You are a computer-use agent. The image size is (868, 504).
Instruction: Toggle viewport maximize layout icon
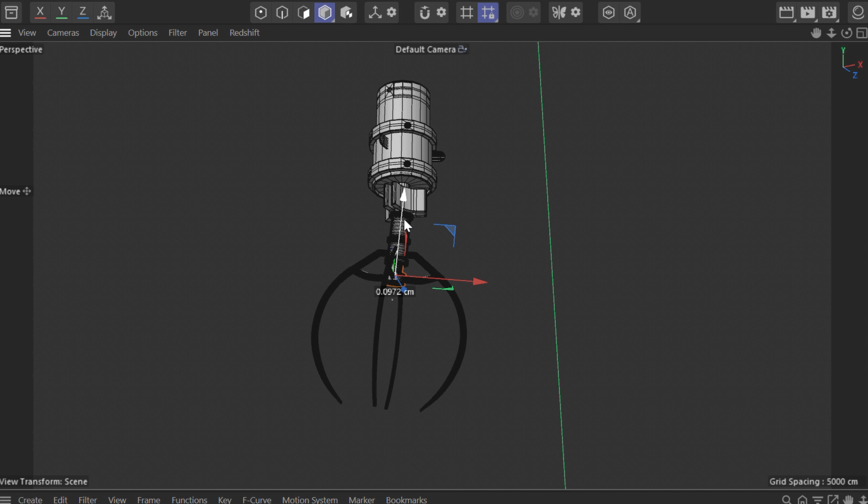pos(862,33)
